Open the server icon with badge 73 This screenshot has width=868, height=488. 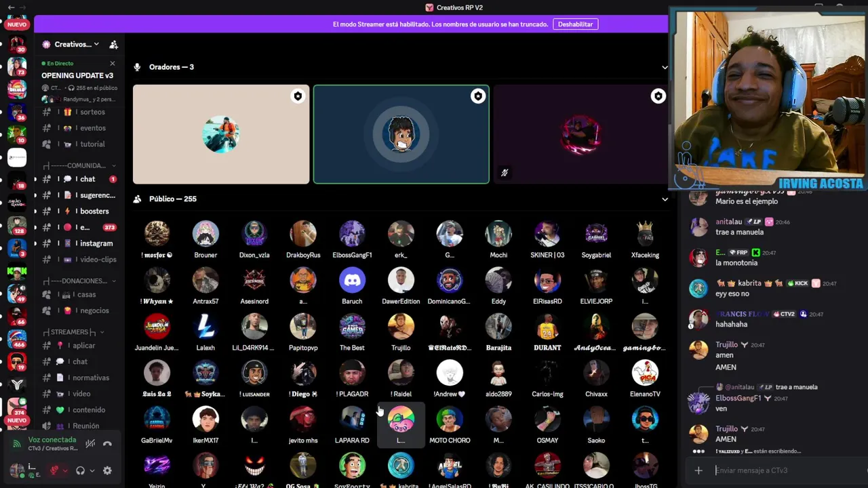tap(17, 66)
